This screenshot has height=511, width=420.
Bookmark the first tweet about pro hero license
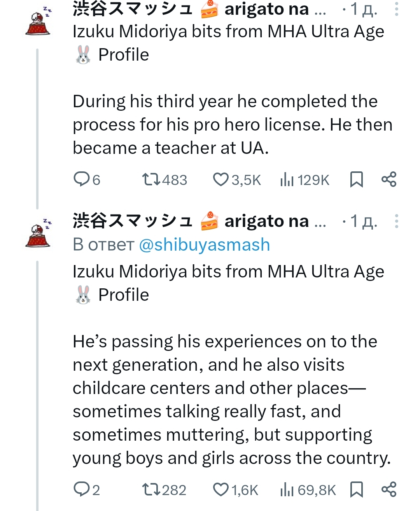pos(356,180)
